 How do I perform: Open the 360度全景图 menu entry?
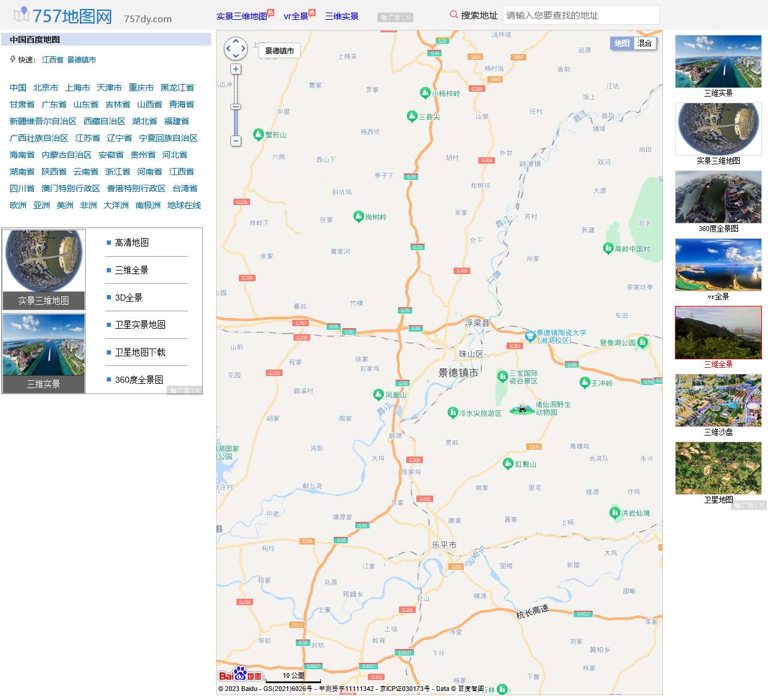point(139,380)
